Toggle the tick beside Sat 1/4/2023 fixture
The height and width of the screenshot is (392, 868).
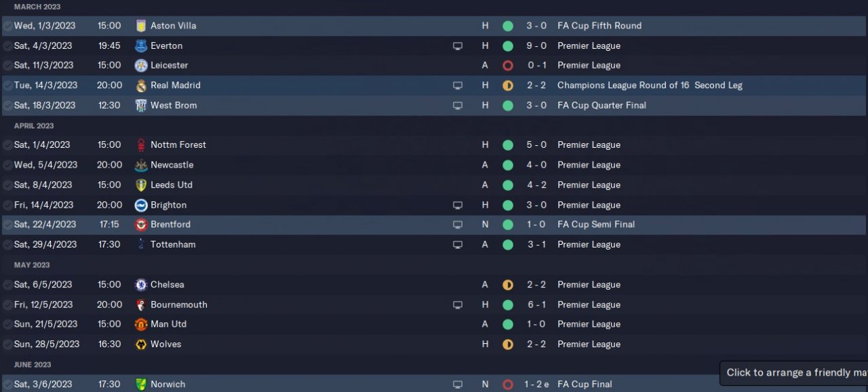tap(7, 145)
